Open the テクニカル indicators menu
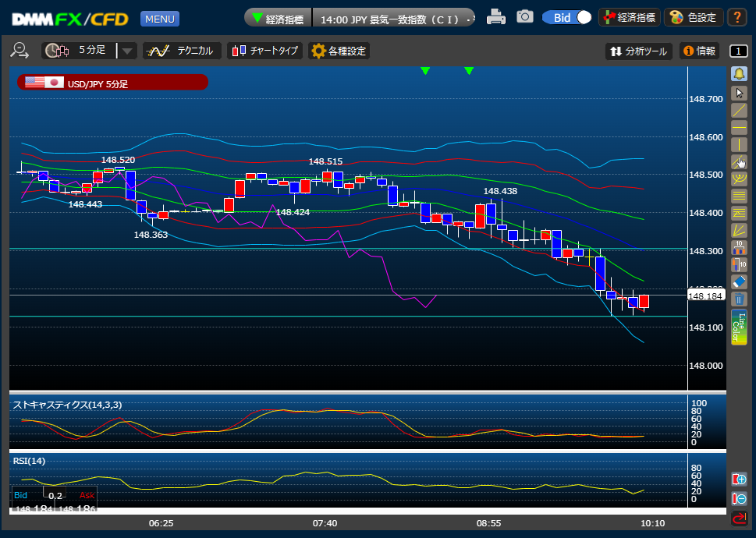 [182, 51]
